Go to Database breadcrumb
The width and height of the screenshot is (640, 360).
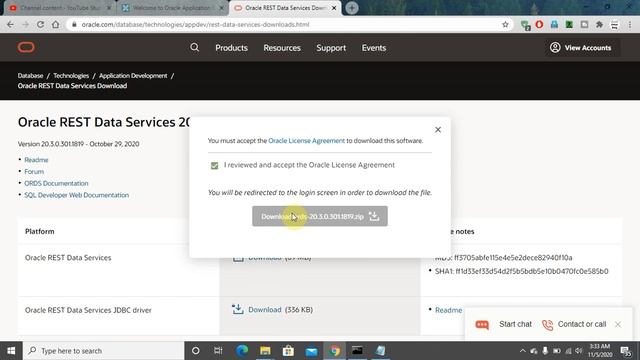[x=30, y=76]
